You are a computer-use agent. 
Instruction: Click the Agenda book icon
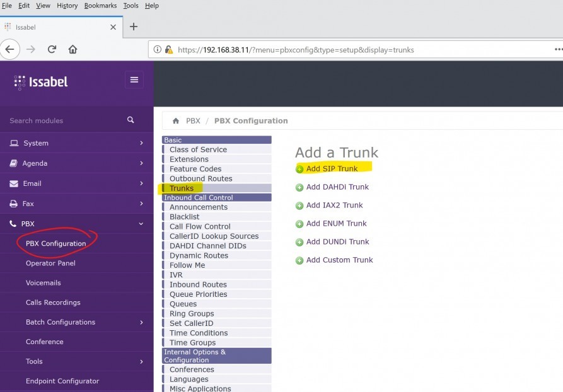(13, 163)
